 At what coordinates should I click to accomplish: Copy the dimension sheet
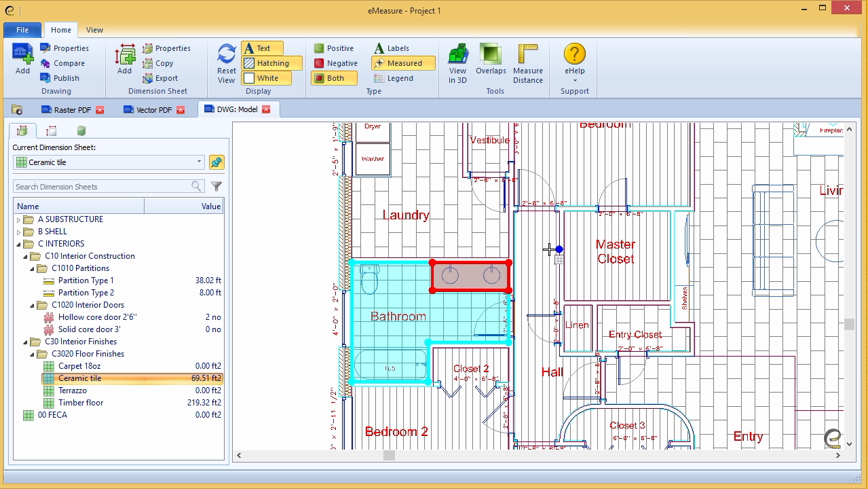coord(158,63)
